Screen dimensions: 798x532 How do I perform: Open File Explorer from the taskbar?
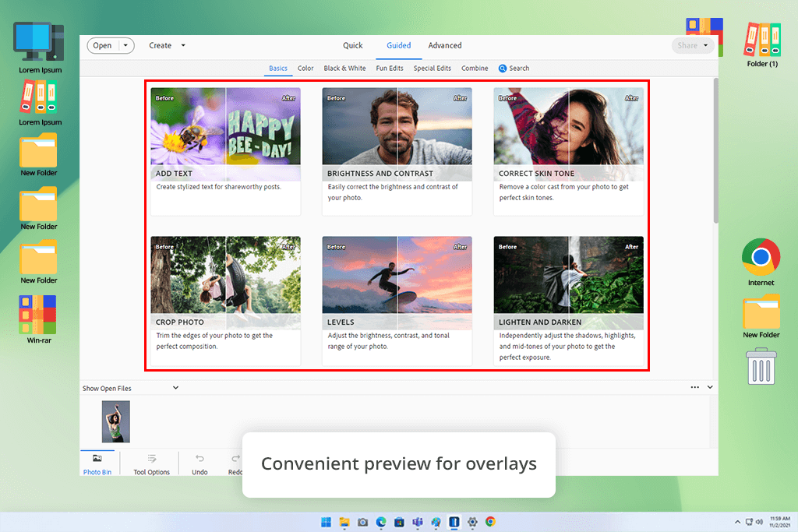(x=344, y=522)
